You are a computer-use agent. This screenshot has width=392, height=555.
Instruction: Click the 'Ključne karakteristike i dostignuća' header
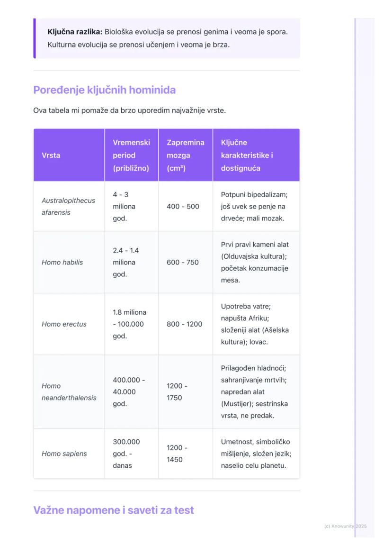(x=247, y=155)
